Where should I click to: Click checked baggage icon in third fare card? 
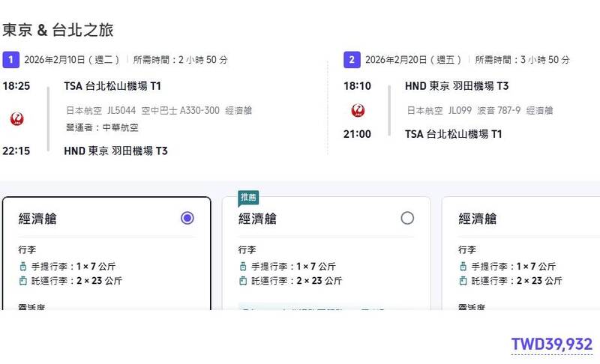tap(463, 282)
